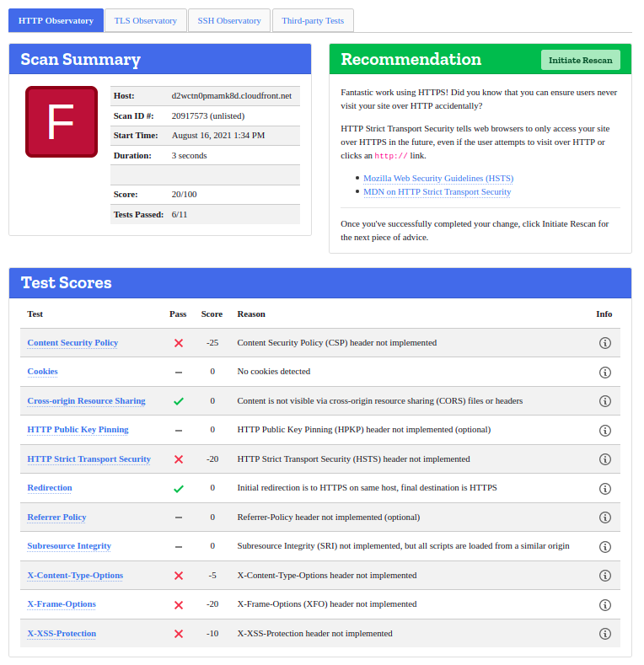Click red fail mark on HTTP Strict Transport Security
644x665 pixels.
[179, 459]
